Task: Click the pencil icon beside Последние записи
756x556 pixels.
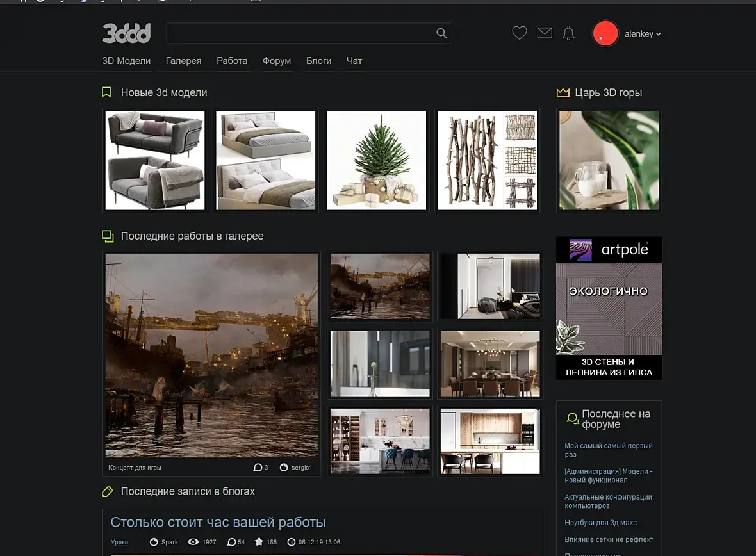Action: pyautogui.click(x=108, y=491)
